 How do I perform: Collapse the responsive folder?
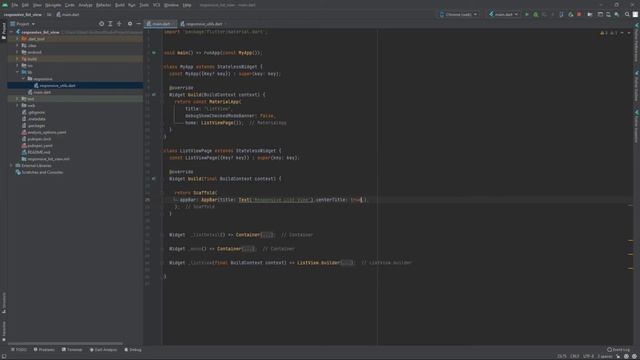pyautogui.click(x=23, y=78)
